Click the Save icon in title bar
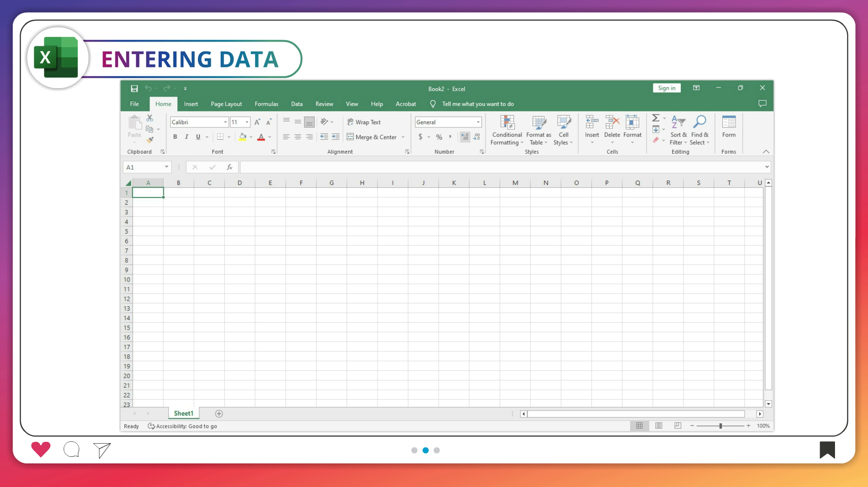The height and width of the screenshot is (487, 868). tap(134, 89)
